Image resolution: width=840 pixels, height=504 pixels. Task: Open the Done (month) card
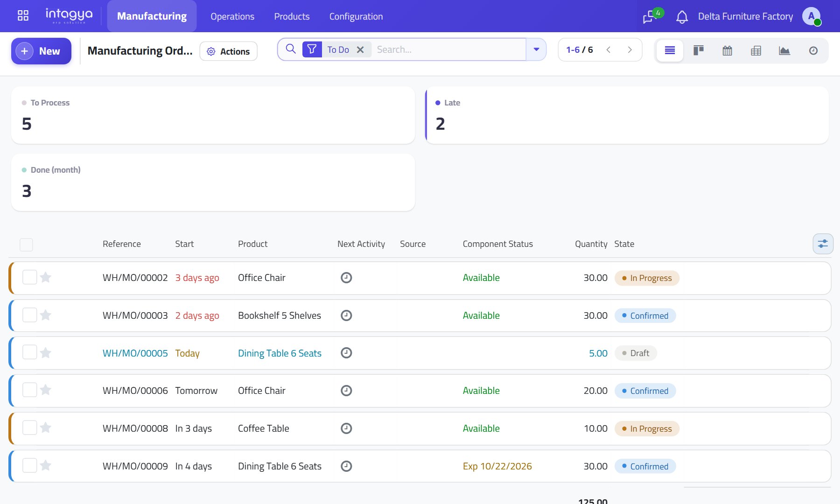[213, 182]
